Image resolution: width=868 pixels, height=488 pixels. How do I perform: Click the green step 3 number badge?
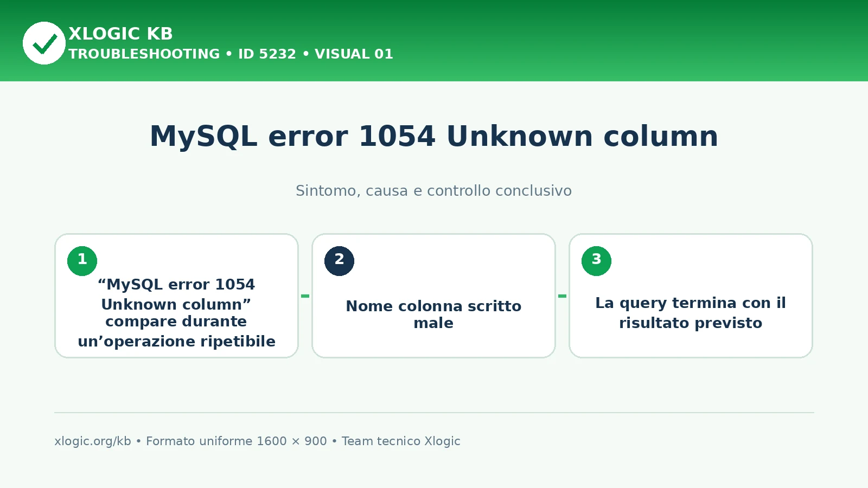tap(596, 261)
